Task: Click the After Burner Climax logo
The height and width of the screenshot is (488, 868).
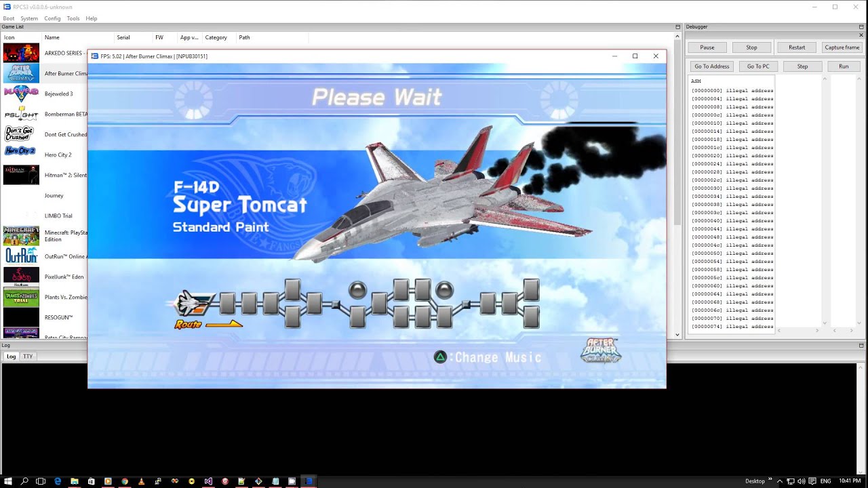Action: coord(601,350)
